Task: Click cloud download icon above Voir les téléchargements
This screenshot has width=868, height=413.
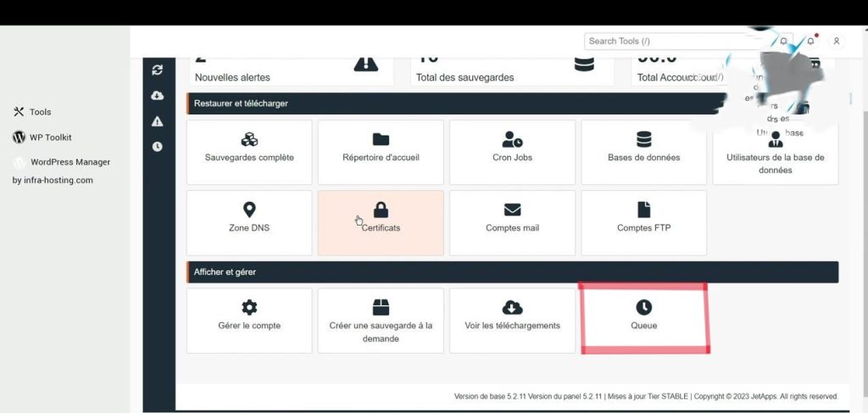Action: click(512, 307)
